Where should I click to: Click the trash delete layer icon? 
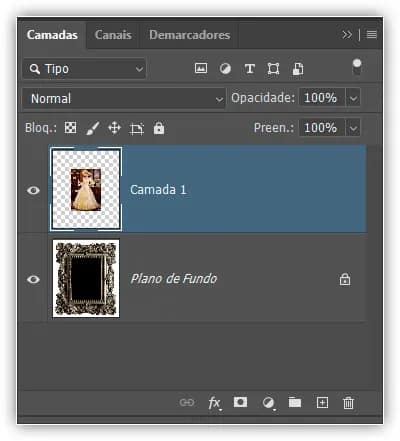pos(348,403)
